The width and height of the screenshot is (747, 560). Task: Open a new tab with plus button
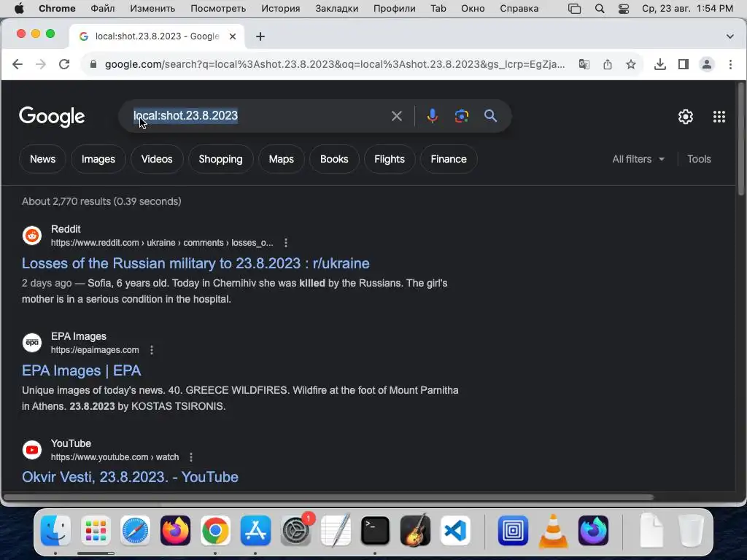[260, 36]
